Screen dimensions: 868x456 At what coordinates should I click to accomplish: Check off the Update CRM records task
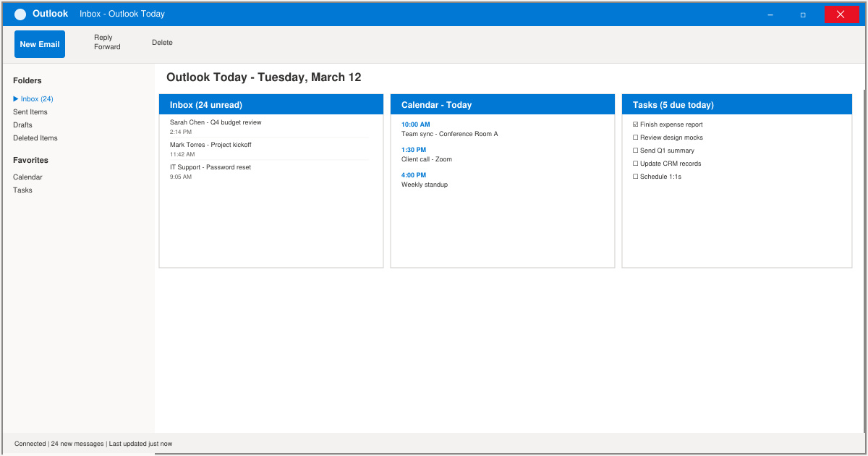click(636, 164)
